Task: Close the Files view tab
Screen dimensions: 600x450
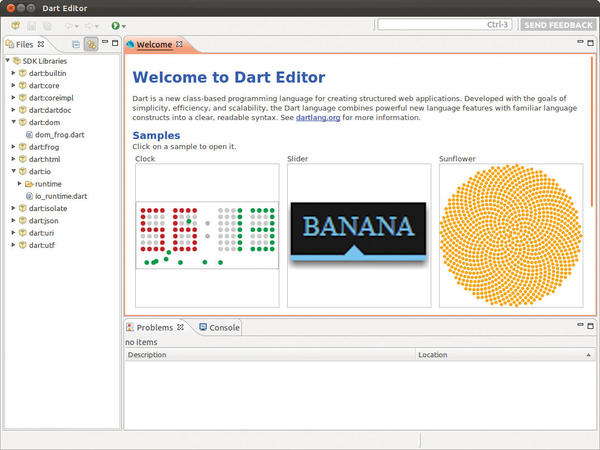Action: point(41,44)
